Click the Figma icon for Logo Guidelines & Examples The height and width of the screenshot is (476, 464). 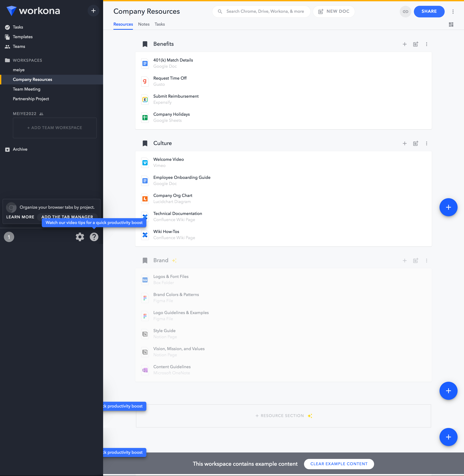[x=145, y=316]
